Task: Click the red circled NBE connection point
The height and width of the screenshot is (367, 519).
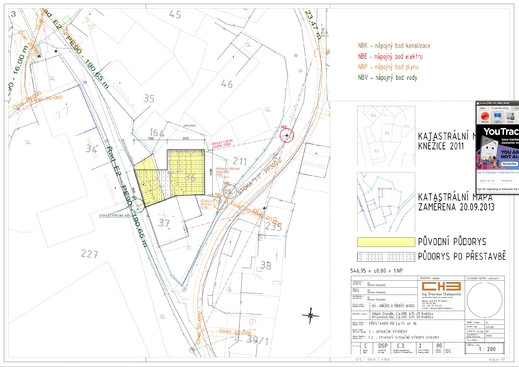Action: pyautogui.click(x=287, y=136)
